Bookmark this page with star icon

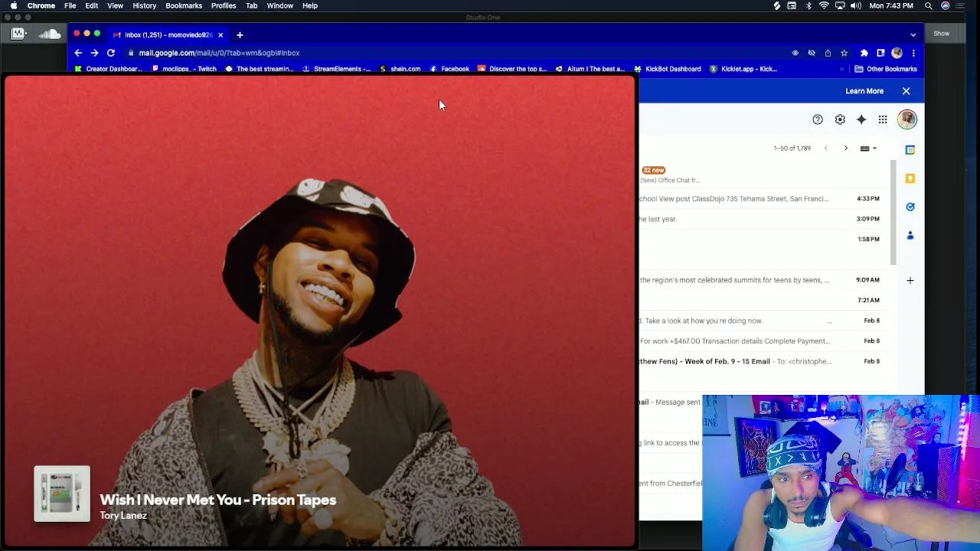coord(844,53)
